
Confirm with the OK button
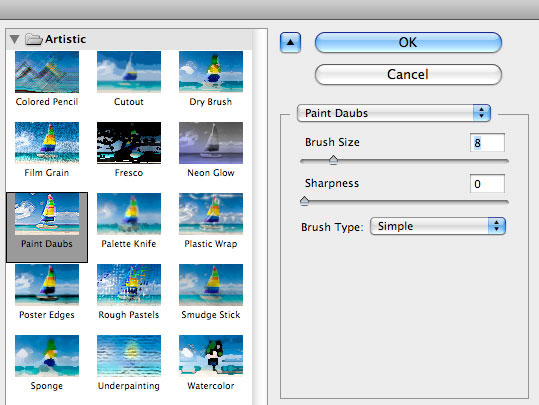[x=408, y=43]
